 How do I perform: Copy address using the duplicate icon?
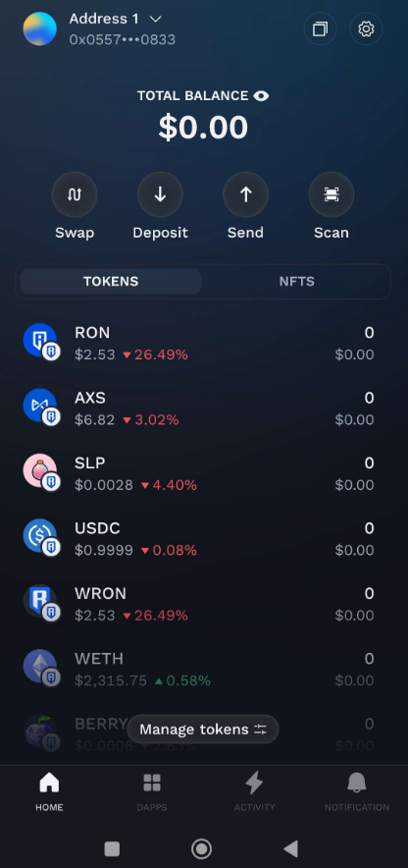coord(320,28)
